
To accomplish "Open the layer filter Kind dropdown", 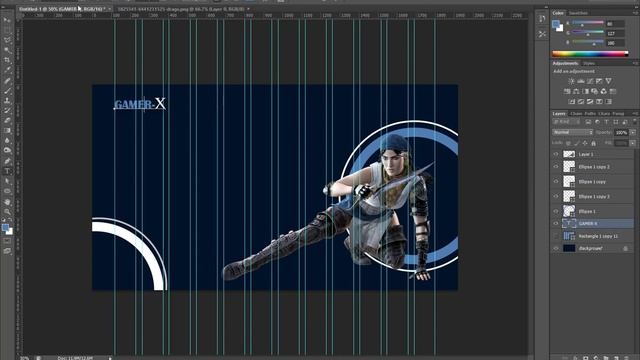I will click(x=567, y=122).
